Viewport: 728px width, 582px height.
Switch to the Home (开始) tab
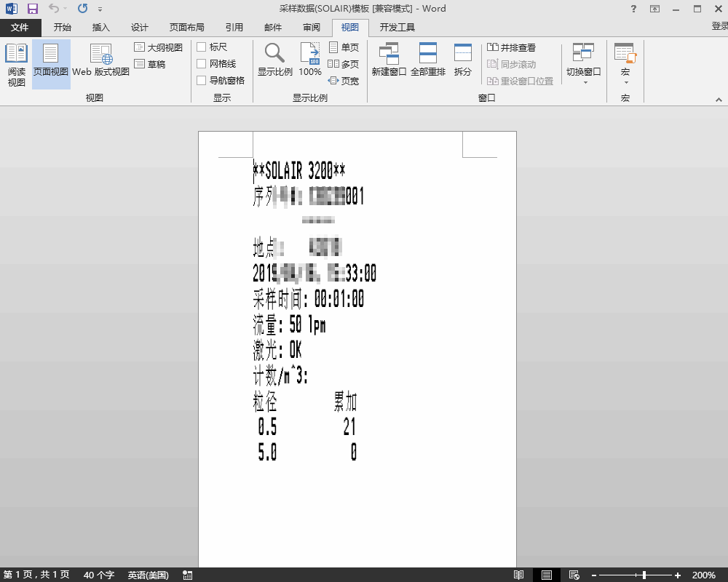[x=62, y=28]
